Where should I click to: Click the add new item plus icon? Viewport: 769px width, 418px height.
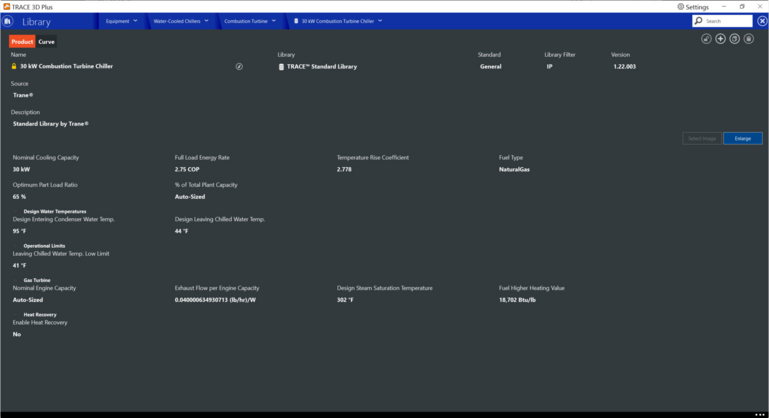point(720,39)
